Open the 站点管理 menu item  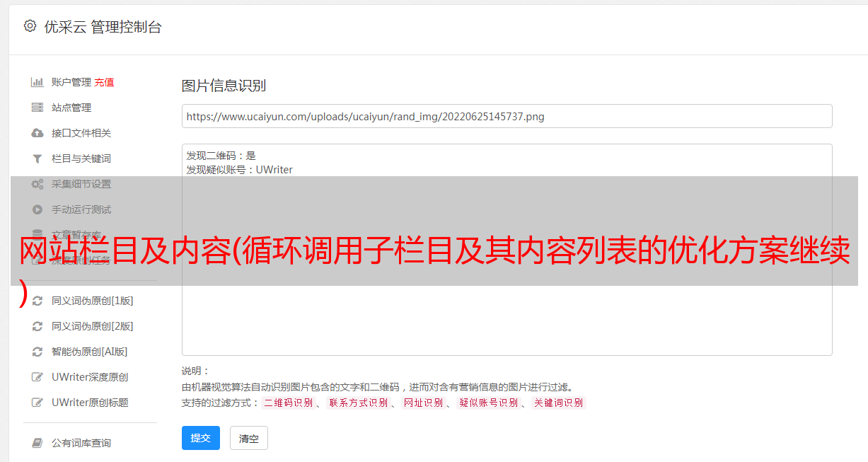click(71, 108)
